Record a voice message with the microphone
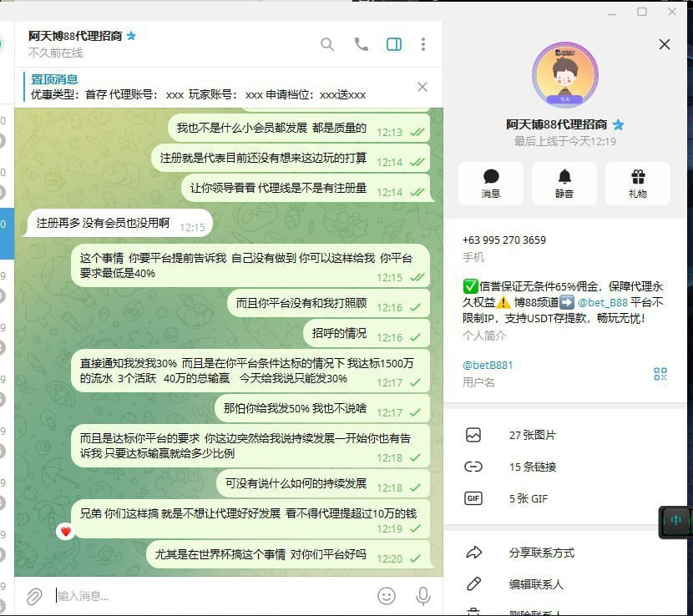Viewport: 693px width, 616px height. click(x=422, y=595)
